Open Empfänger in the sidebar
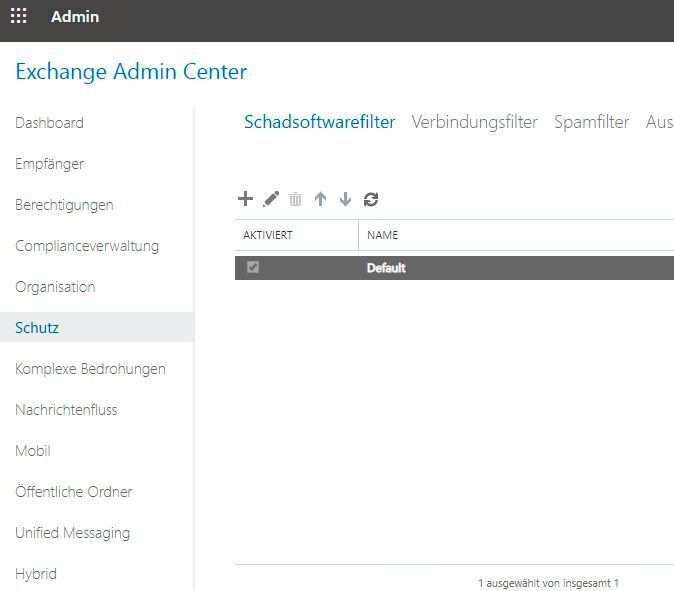Image resolution: width=674 pixels, height=591 pixels. [49, 164]
